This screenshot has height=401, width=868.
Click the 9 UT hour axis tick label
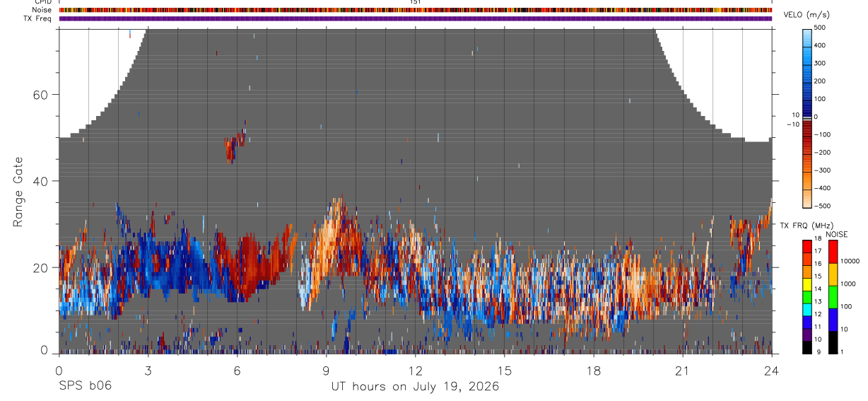pyautogui.click(x=326, y=369)
